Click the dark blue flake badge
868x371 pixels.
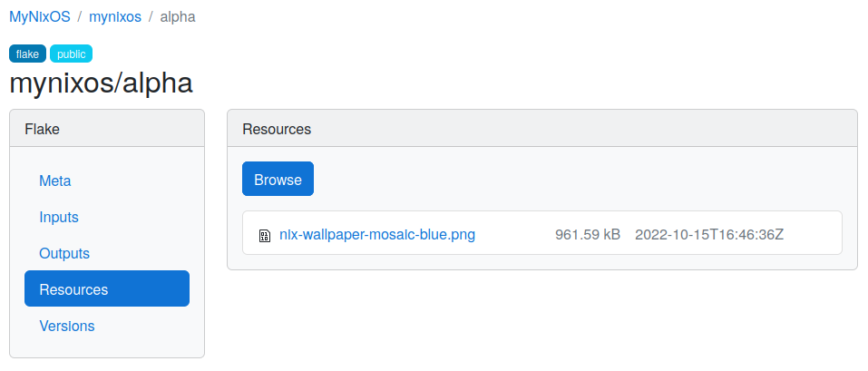point(28,54)
